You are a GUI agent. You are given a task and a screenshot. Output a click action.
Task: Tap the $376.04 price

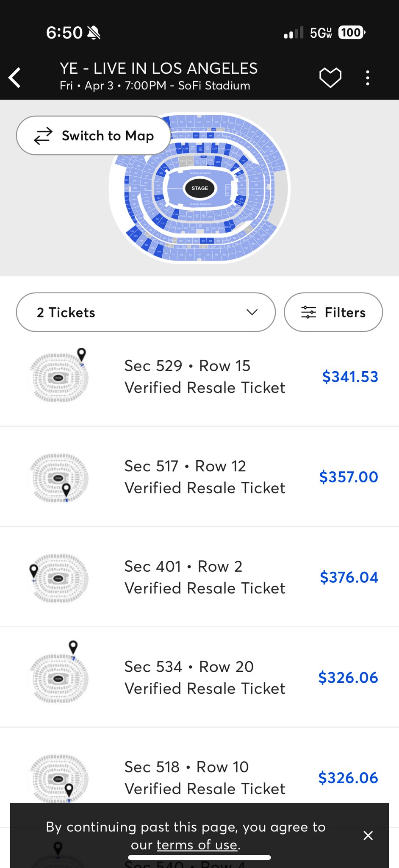pos(349,577)
